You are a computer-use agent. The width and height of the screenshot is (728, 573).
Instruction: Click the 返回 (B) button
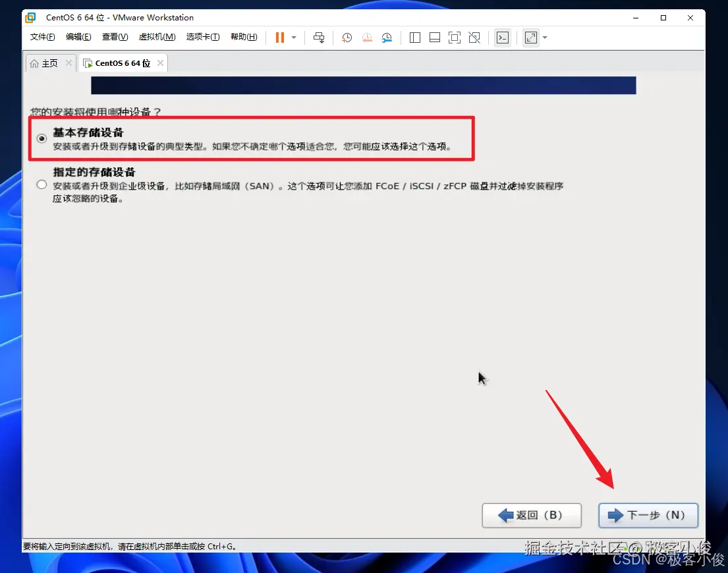(x=532, y=516)
